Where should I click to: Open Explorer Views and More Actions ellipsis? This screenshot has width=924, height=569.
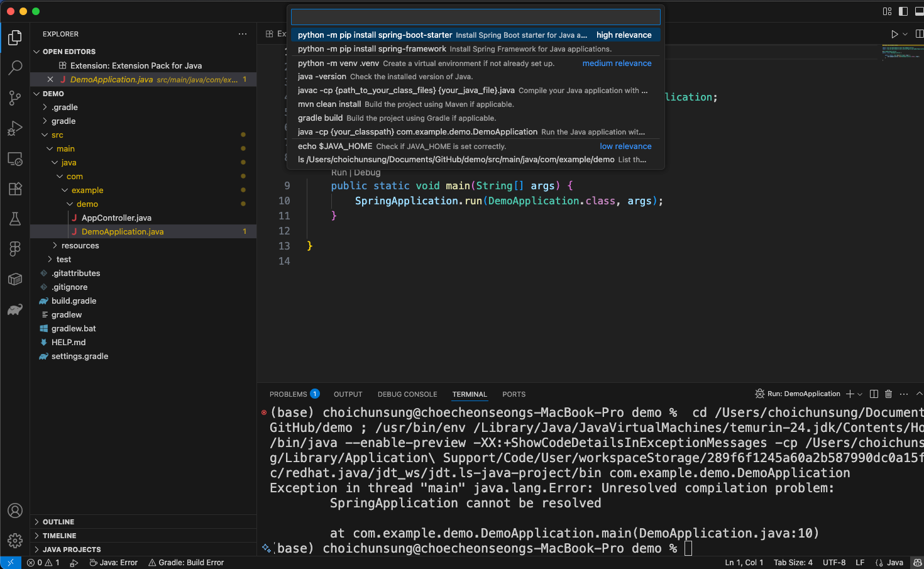coord(243,34)
